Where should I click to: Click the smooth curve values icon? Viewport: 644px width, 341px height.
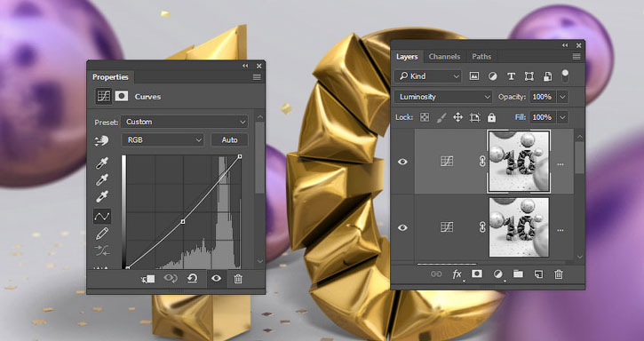pos(102,250)
